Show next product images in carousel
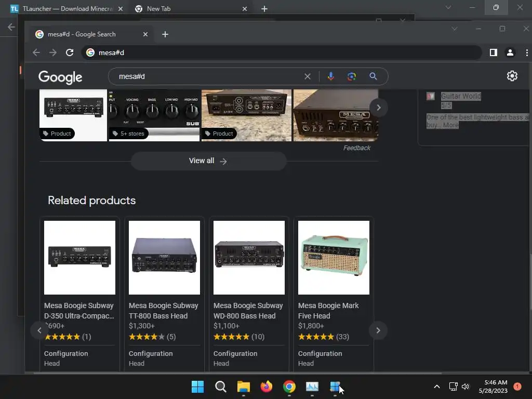Image resolution: width=532 pixels, height=399 pixels. coord(378,108)
